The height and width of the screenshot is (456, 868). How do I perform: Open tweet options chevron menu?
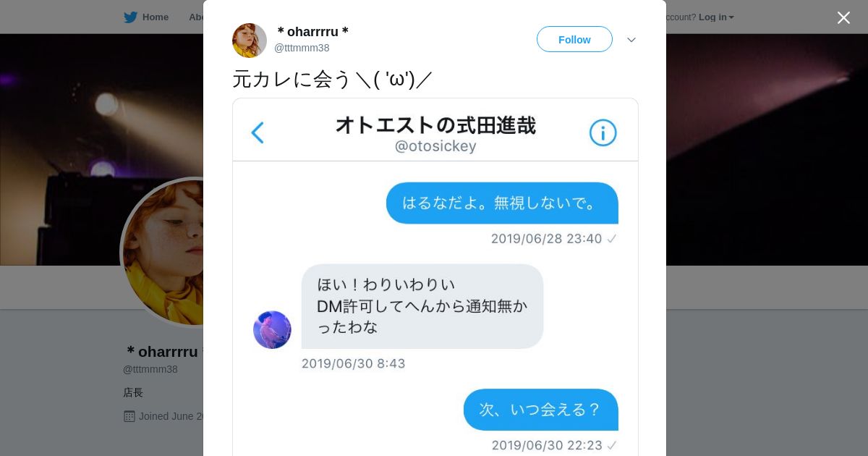pos(631,40)
